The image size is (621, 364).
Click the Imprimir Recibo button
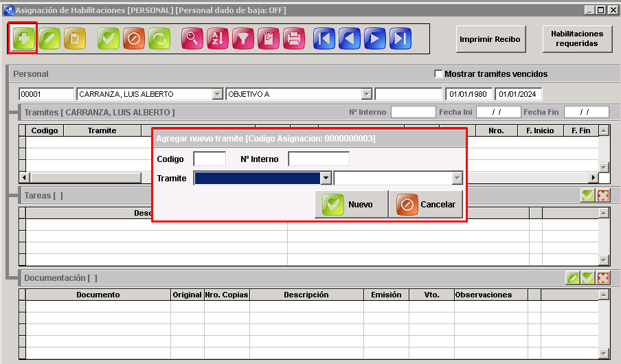pos(490,39)
